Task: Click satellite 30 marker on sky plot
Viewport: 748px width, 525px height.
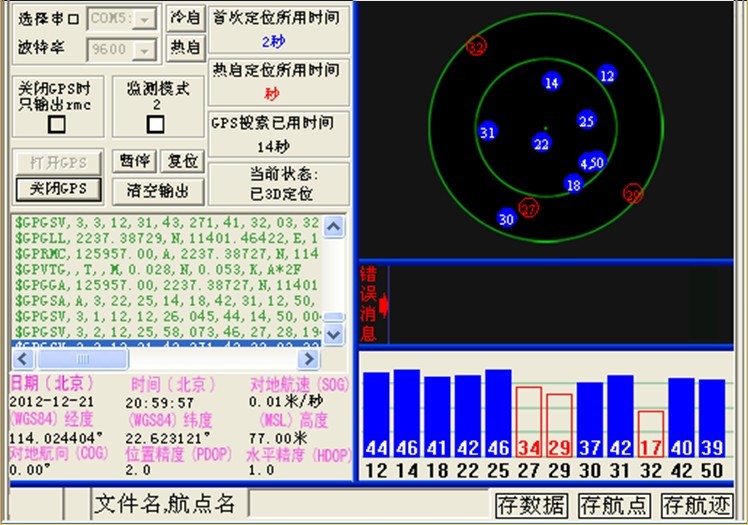Action: point(507,218)
